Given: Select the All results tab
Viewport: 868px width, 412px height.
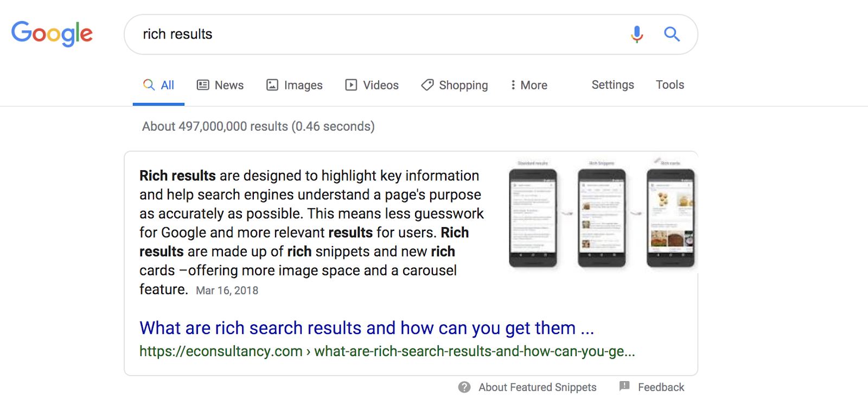Looking at the screenshot, I should (x=159, y=85).
